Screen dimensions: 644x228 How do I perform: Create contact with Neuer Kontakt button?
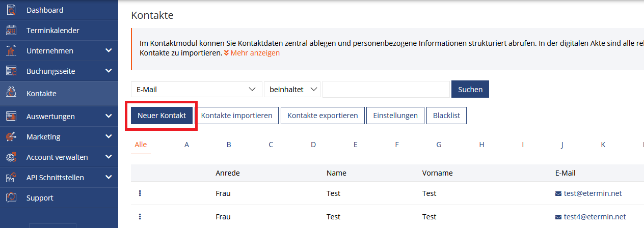[x=162, y=116]
